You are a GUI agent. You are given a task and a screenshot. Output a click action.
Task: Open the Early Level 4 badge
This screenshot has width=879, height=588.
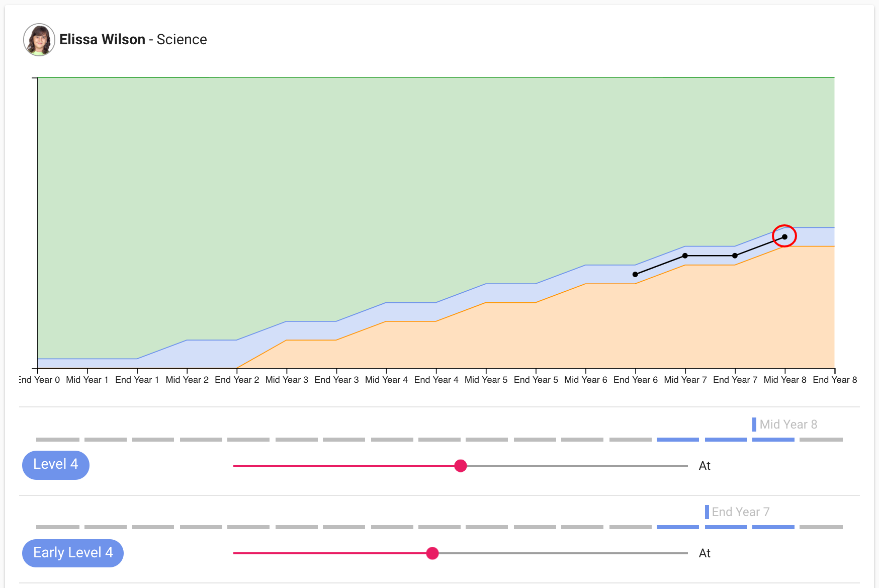[72, 553]
